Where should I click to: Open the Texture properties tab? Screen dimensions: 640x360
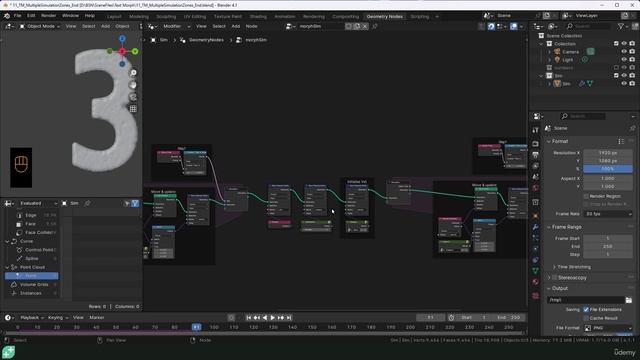click(536, 296)
